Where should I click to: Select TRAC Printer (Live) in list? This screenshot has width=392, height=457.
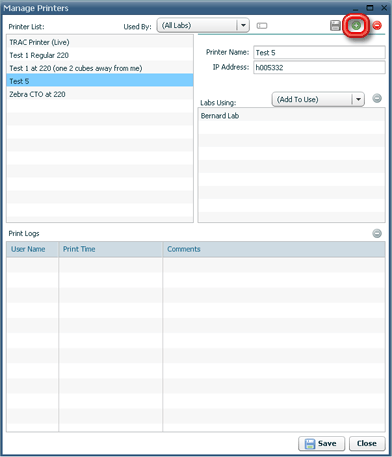pos(100,42)
